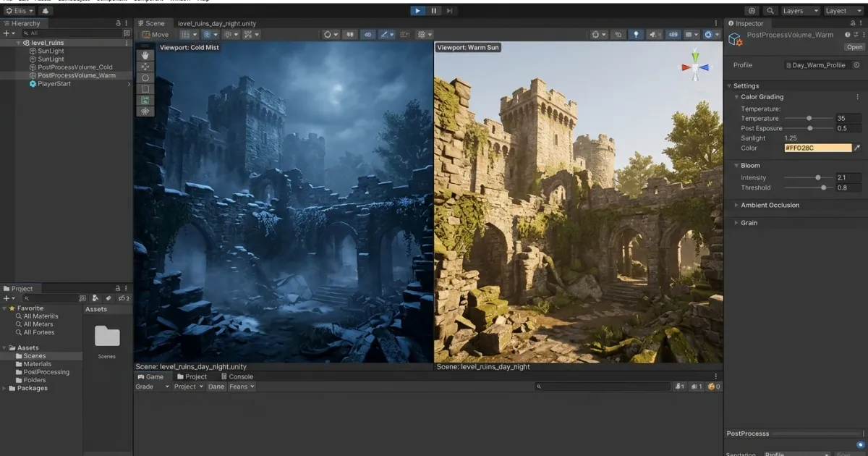
Task: Open Color Grading more options menu
Action: 858,96
